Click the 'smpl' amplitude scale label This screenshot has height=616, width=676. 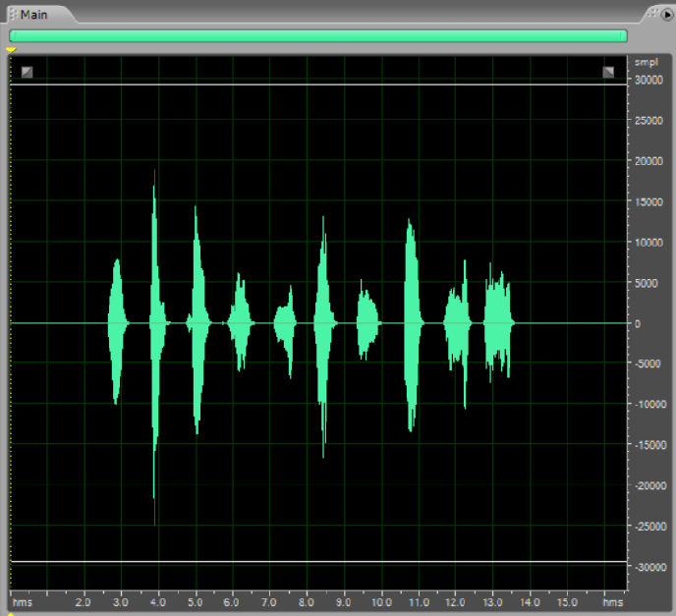[x=645, y=62]
